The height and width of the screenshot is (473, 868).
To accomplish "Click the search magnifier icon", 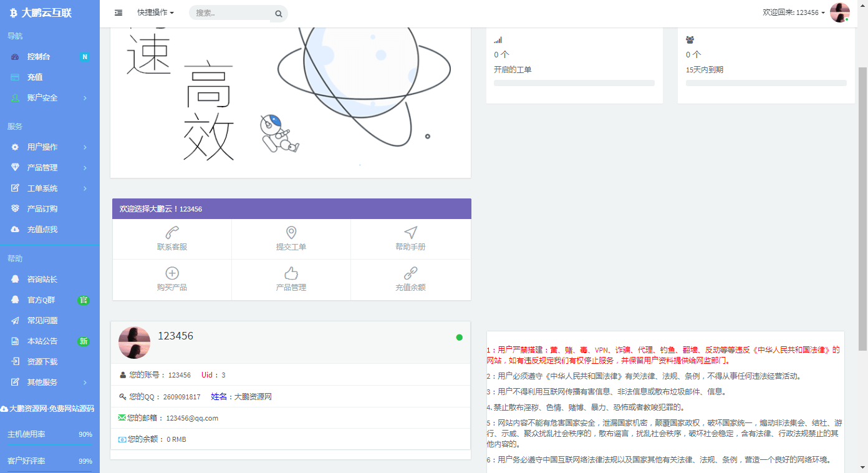I will [278, 14].
